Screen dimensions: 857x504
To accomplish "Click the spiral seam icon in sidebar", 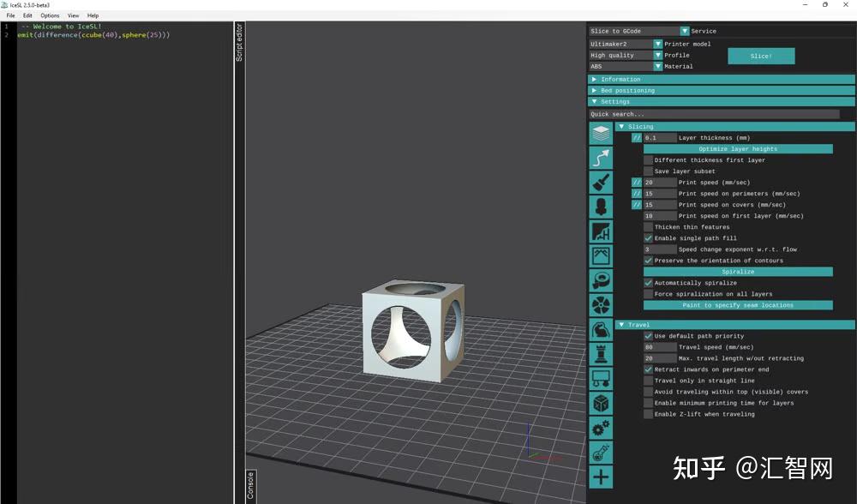I will click(x=601, y=278).
